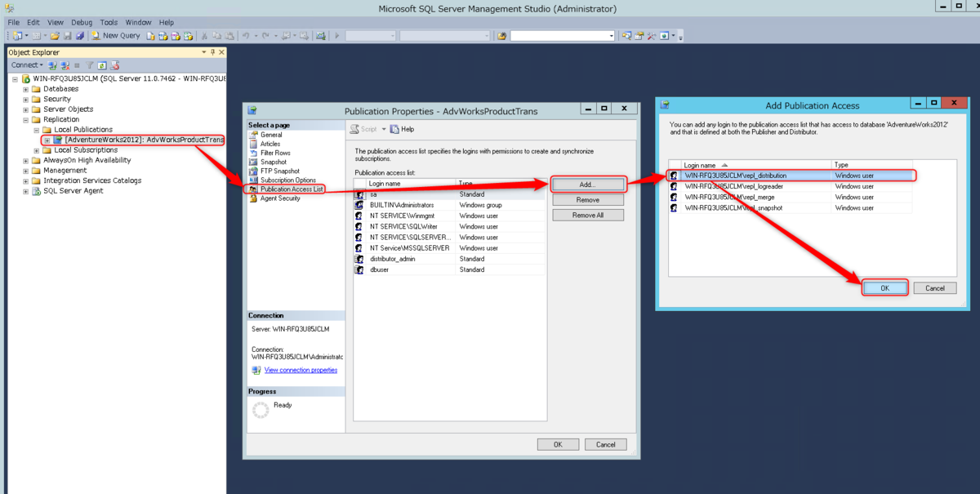
Task: Expand the Local Subscriptions node
Action: [36, 150]
